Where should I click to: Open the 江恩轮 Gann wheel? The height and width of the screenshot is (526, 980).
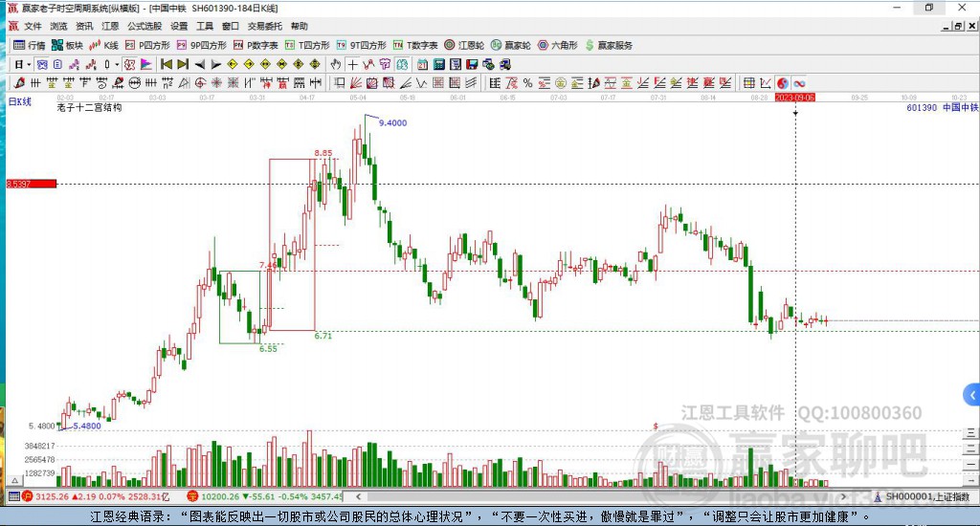[x=464, y=45]
